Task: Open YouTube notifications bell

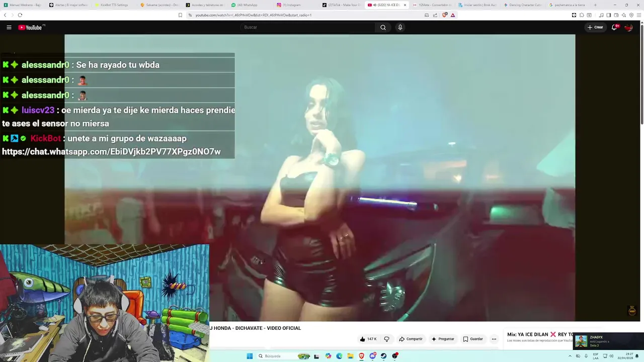Action: 614,27
